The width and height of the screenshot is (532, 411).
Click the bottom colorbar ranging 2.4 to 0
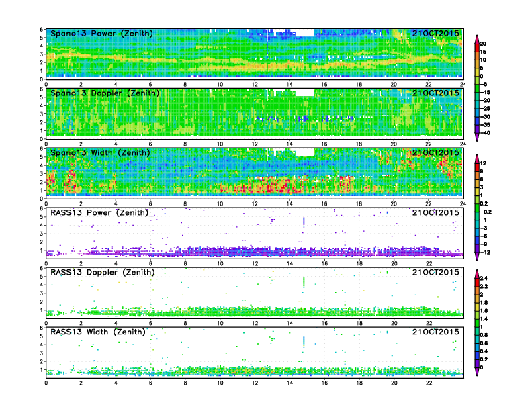click(477, 323)
